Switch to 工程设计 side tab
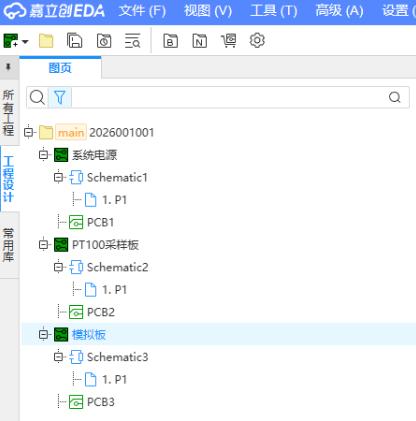The width and height of the screenshot is (416, 421). tap(9, 179)
